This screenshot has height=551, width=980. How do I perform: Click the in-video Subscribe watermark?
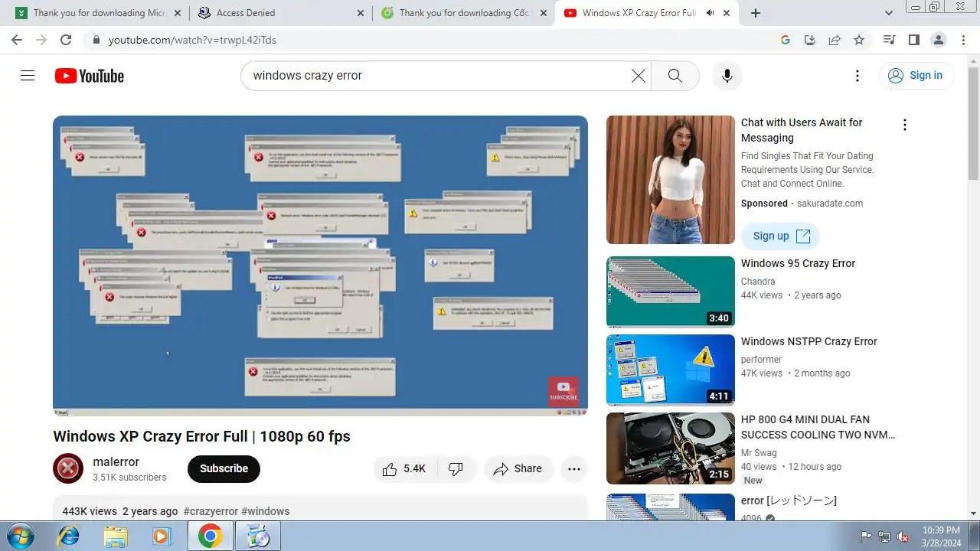[x=563, y=390]
